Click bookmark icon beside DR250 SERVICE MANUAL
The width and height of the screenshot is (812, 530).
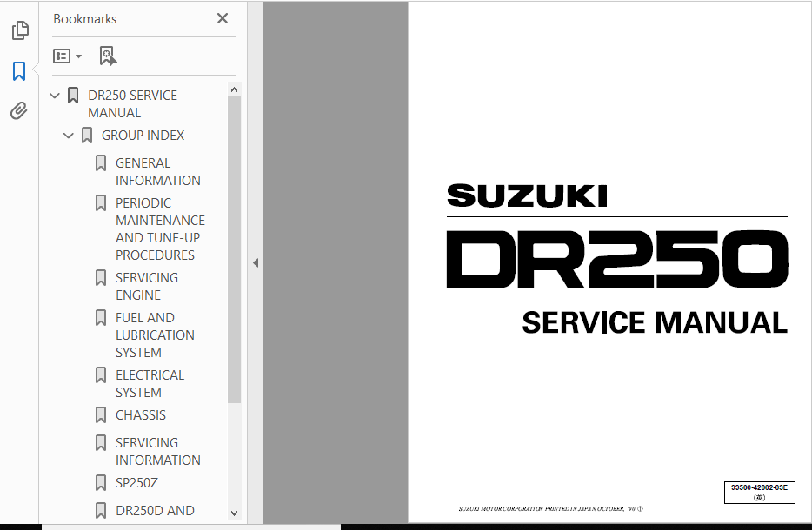(73, 96)
